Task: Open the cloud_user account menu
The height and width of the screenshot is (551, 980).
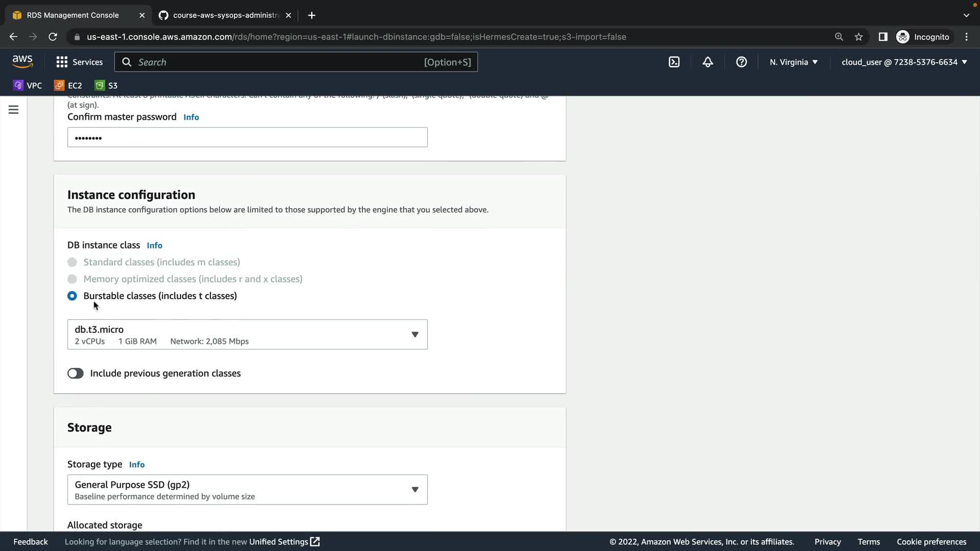Action: [x=904, y=62]
